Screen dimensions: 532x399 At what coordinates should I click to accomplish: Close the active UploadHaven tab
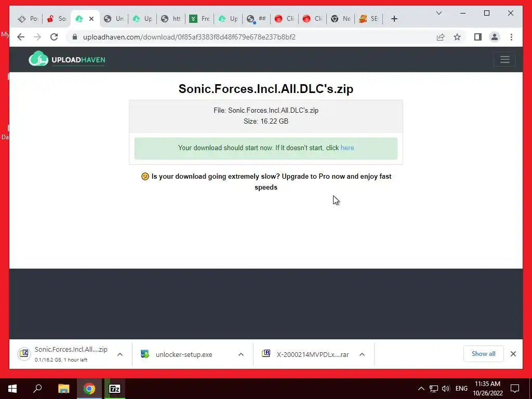point(91,19)
